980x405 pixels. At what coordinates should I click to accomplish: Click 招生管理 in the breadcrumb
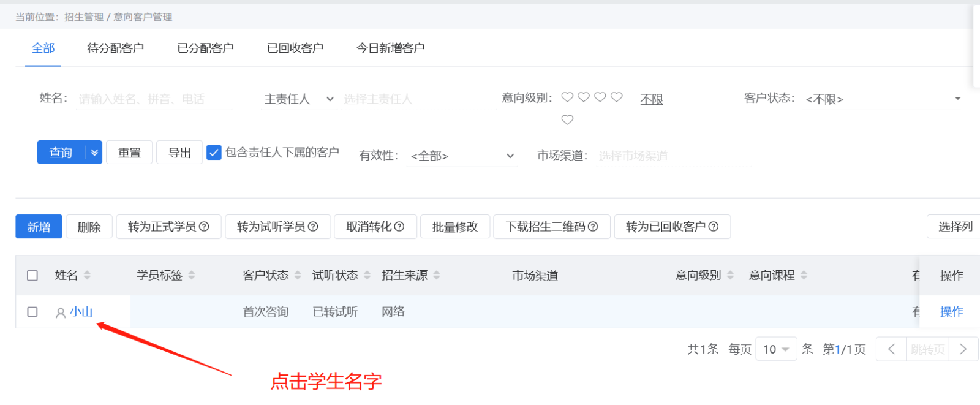point(84,17)
